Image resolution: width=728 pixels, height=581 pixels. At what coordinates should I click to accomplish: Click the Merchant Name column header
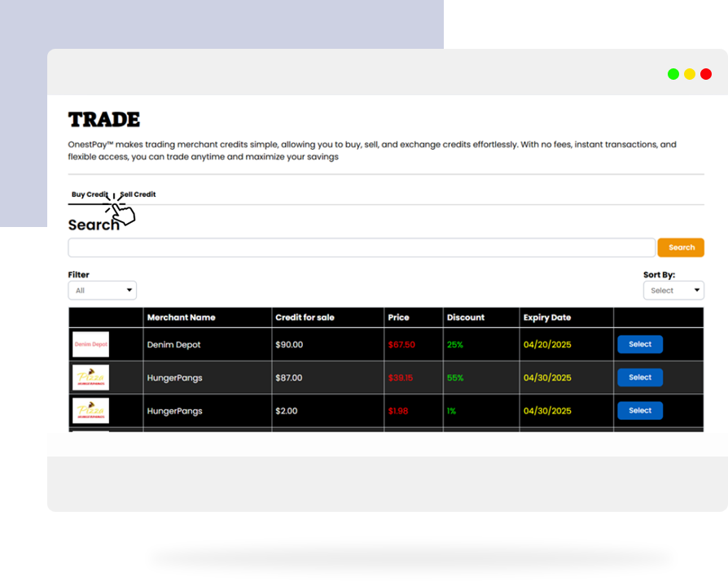click(x=181, y=317)
